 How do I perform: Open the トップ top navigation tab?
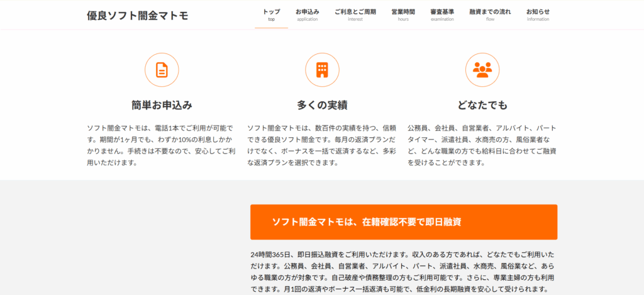(272, 15)
